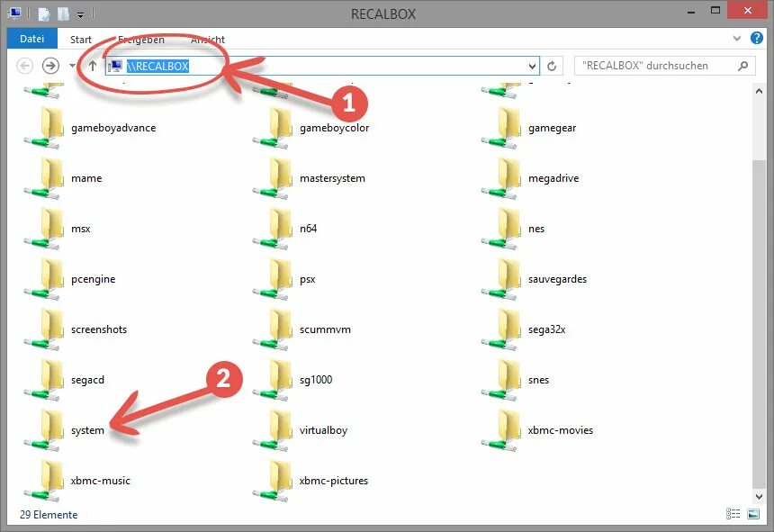Open the gameboyadvance network folder icon

[x=44, y=129]
